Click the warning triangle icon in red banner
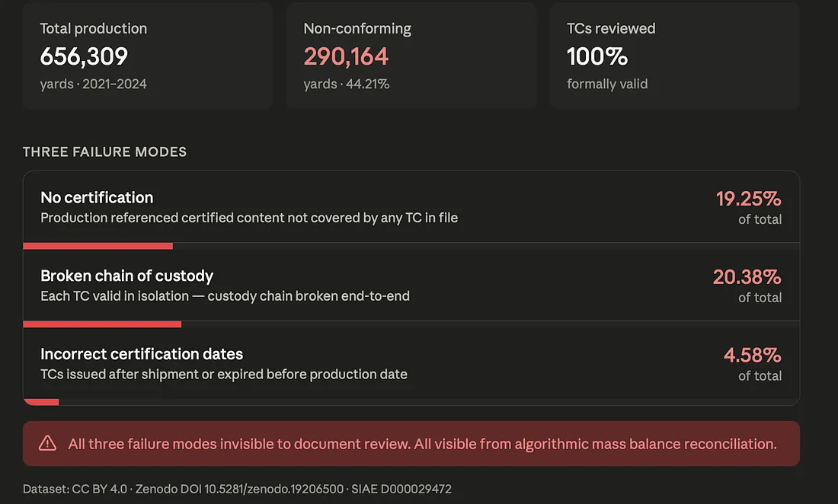 tap(47, 443)
